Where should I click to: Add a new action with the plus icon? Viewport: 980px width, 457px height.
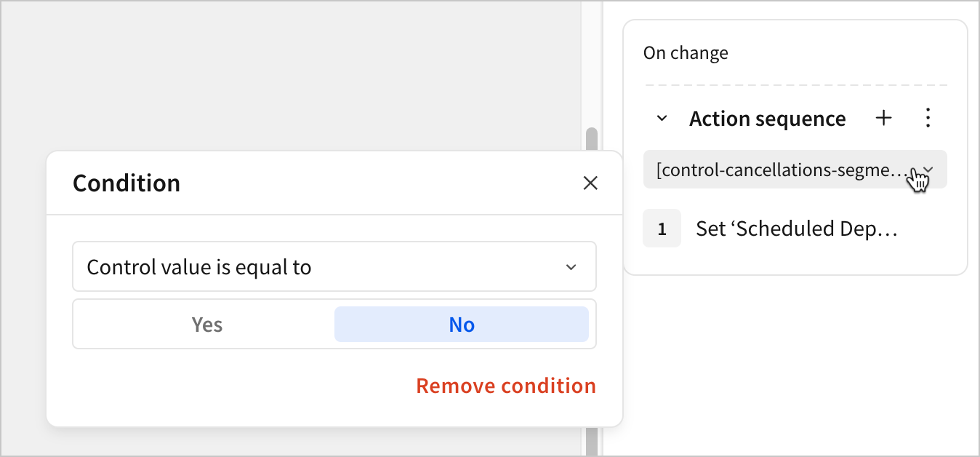(x=883, y=119)
